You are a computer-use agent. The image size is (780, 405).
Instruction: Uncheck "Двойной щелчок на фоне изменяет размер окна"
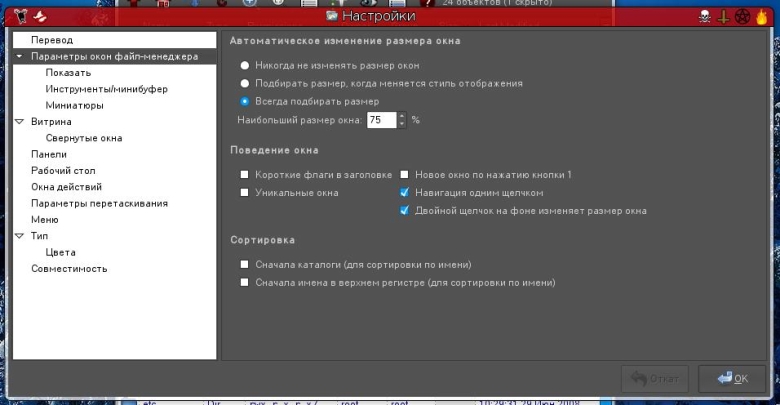[x=404, y=210]
